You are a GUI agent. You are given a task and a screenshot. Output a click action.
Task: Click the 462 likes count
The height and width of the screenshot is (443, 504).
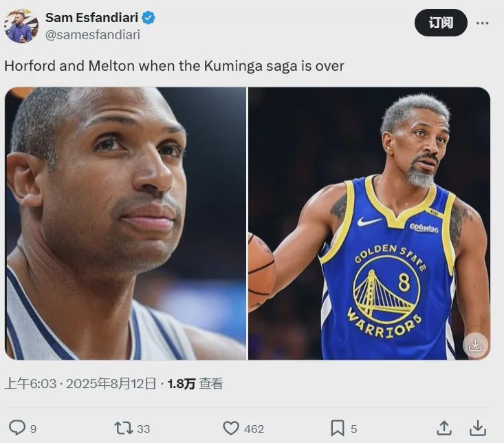(254, 429)
